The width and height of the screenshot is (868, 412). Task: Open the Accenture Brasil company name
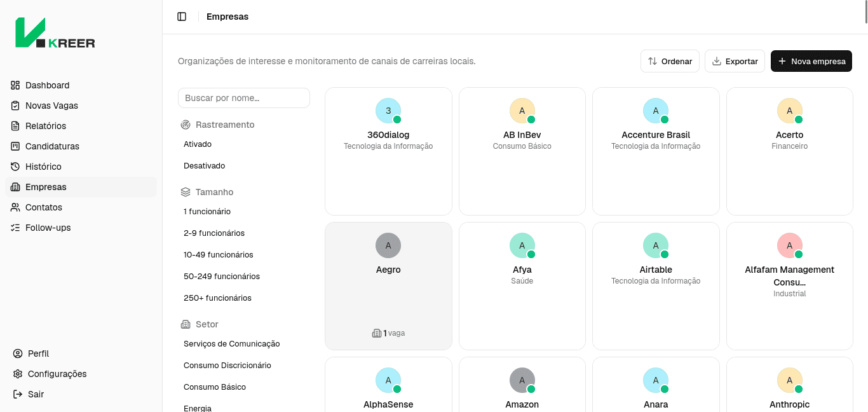656,135
